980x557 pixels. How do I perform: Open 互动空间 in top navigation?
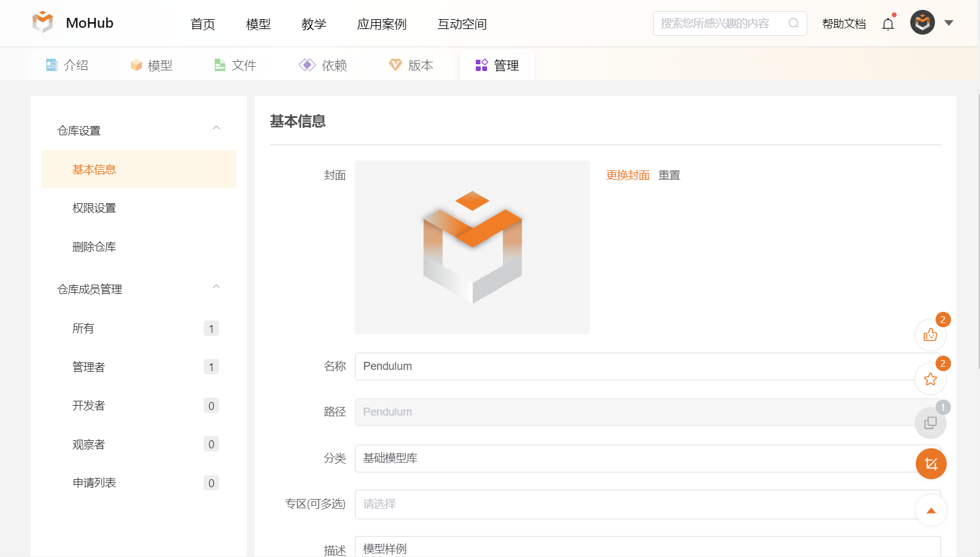click(462, 24)
